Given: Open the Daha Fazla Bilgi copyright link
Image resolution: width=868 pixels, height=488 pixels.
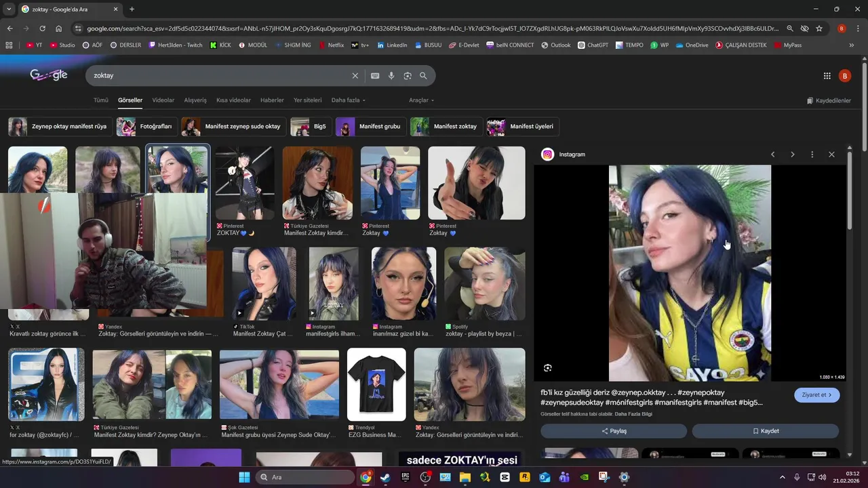Looking at the screenshot, I should coord(633,414).
